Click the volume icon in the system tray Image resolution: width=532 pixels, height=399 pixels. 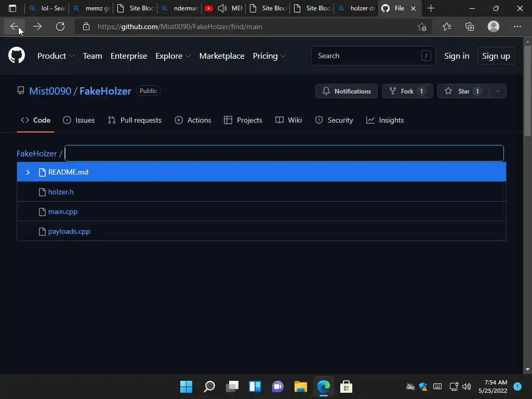467,387
